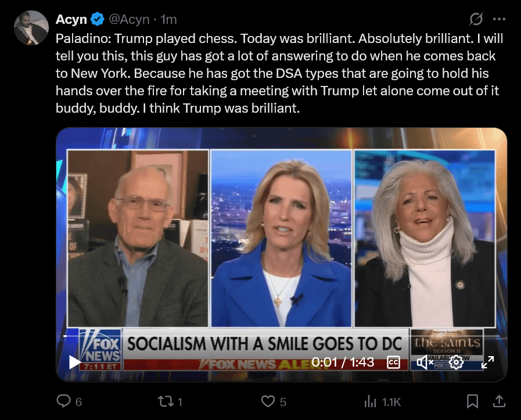Bookmark this post
The width and height of the screenshot is (521, 420).
(x=472, y=401)
